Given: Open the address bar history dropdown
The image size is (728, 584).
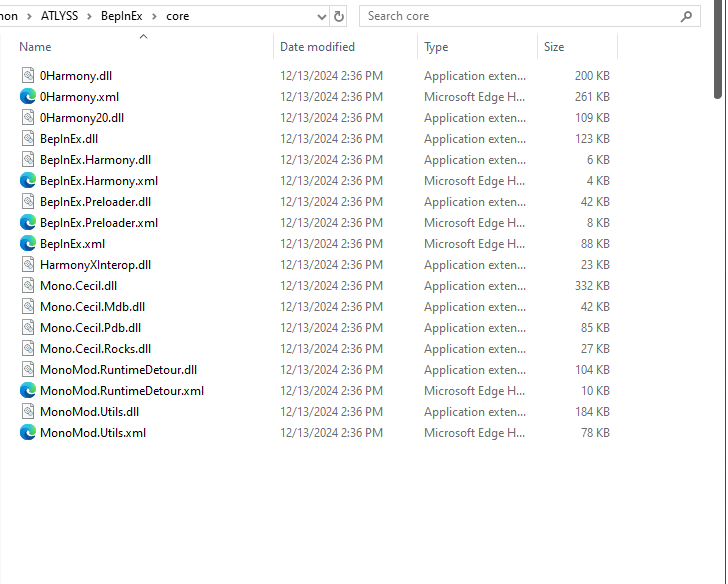Looking at the screenshot, I should point(321,17).
